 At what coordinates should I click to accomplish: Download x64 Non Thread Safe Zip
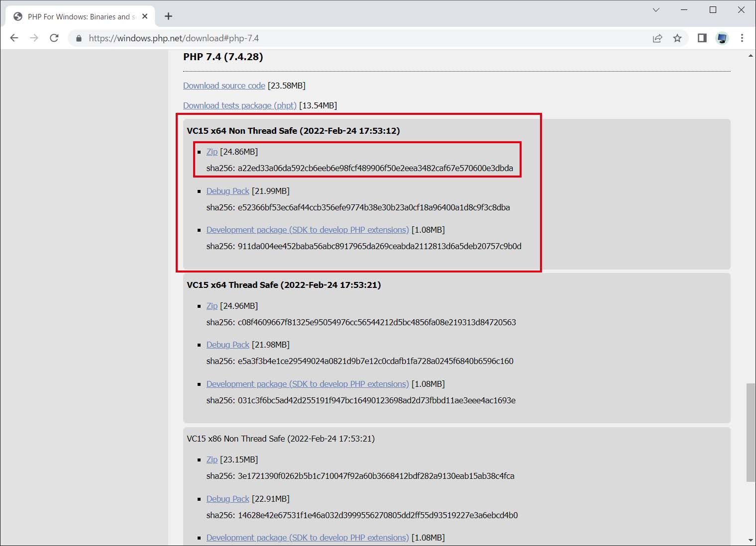tap(212, 152)
